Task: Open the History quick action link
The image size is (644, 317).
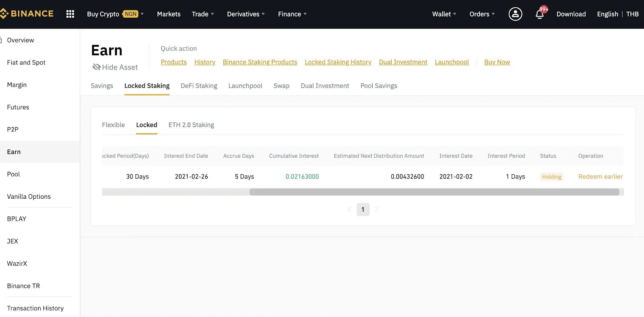Action: coord(205,62)
